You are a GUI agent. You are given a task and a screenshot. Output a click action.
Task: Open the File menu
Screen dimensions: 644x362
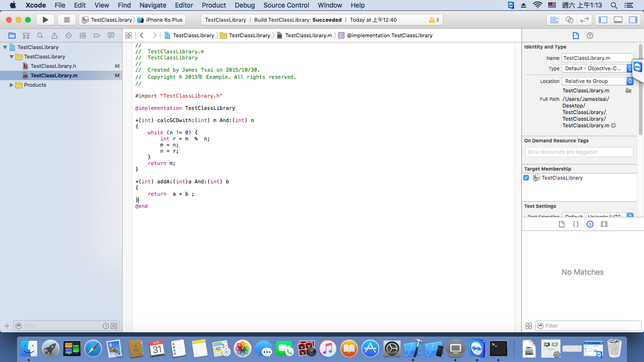tap(60, 5)
